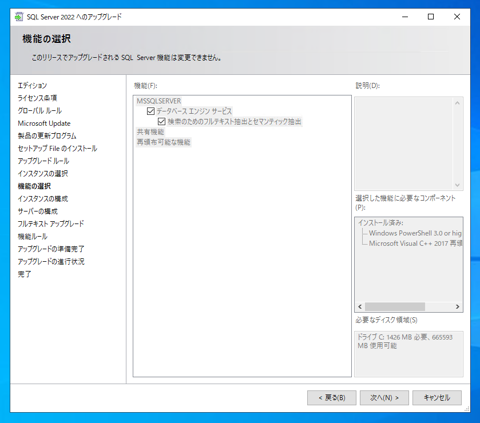Click the disk space requirement text box

409,354
